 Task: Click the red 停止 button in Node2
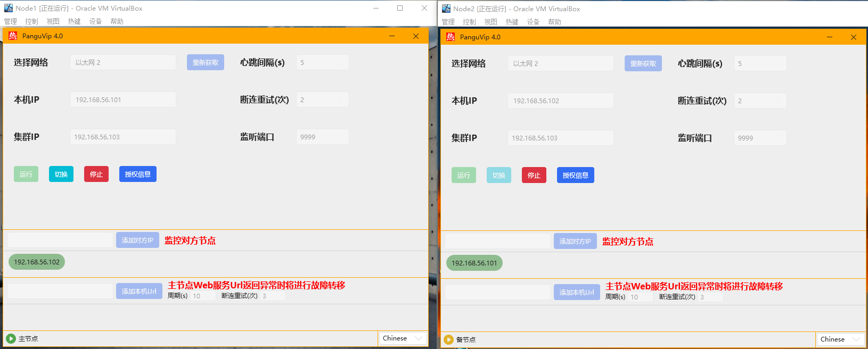tap(534, 175)
